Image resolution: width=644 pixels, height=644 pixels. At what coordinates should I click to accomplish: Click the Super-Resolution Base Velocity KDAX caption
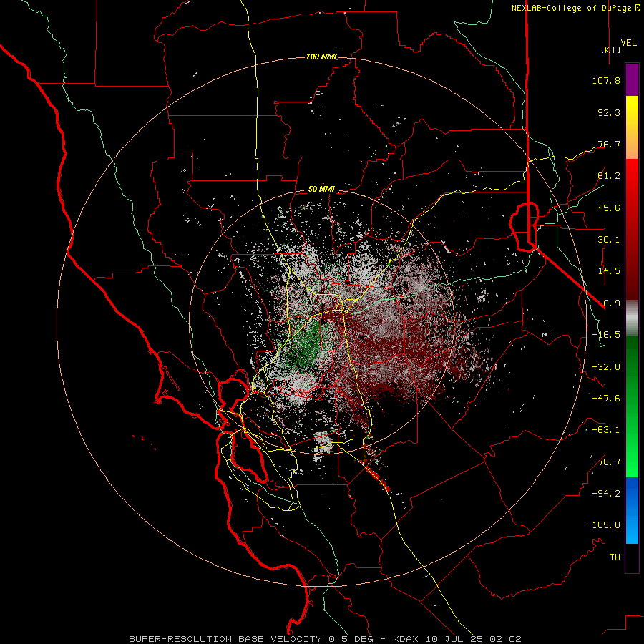point(326,639)
